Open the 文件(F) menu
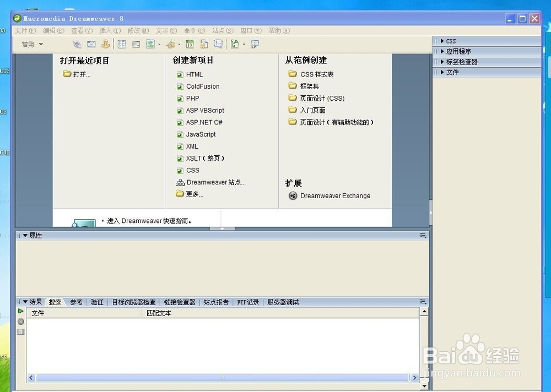The height and width of the screenshot is (392, 551). point(25,31)
